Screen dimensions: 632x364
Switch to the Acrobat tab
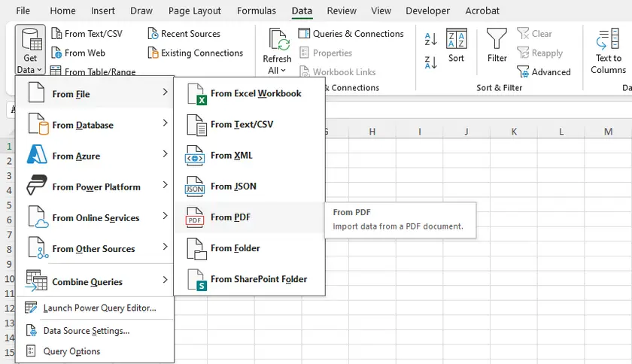482,11
